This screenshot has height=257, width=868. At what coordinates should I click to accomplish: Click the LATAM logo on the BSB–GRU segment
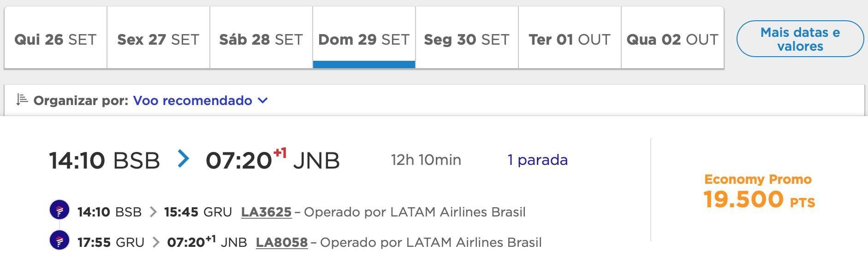click(59, 210)
